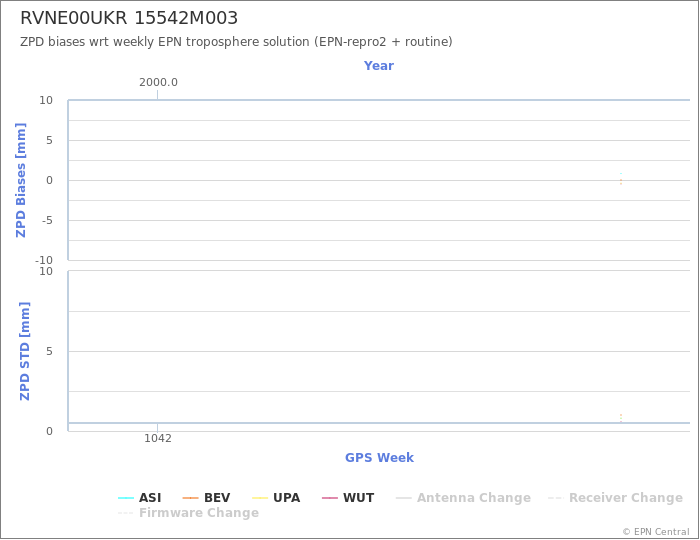
Task: Click the orange BEV legend line marker
Action: pos(191,498)
